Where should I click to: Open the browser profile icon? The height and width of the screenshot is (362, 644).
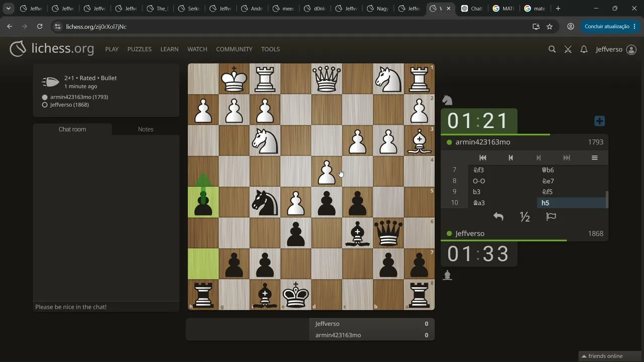coord(571,27)
